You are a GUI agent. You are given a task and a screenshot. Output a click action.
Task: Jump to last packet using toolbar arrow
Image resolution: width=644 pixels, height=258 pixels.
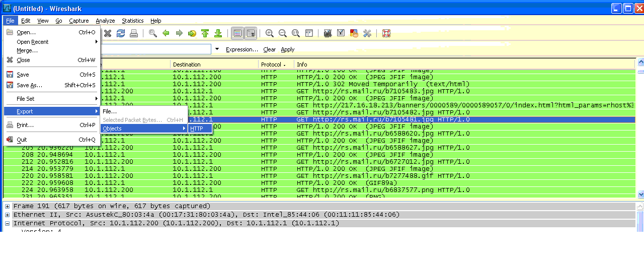pos(218,33)
